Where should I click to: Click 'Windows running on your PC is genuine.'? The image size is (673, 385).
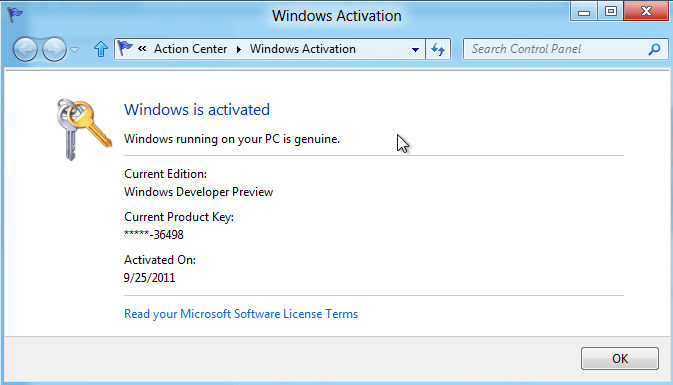pos(232,139)
